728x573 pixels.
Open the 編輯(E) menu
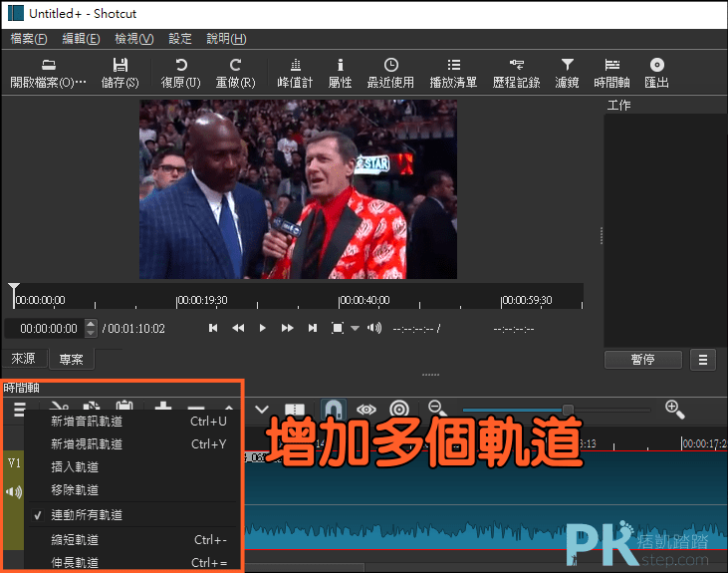[x=81, y=39]
